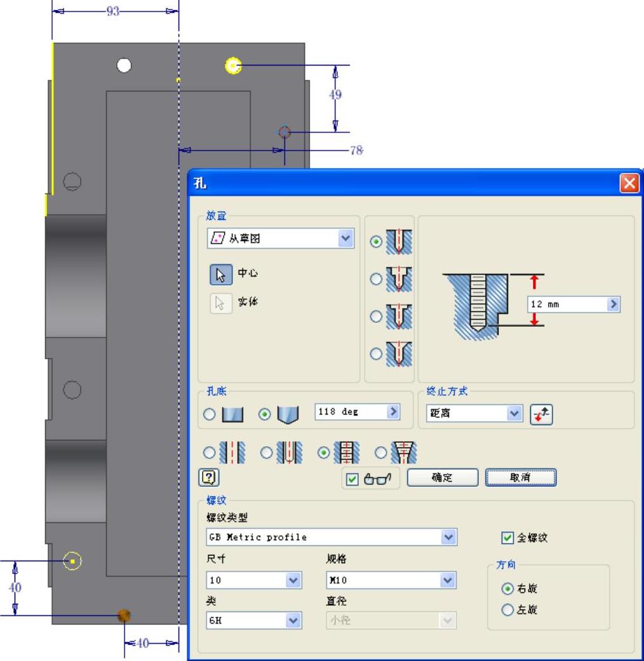This screenshot has width=644, height=661.
Task: Click the 78 dimension text
Action: (357, 151)
